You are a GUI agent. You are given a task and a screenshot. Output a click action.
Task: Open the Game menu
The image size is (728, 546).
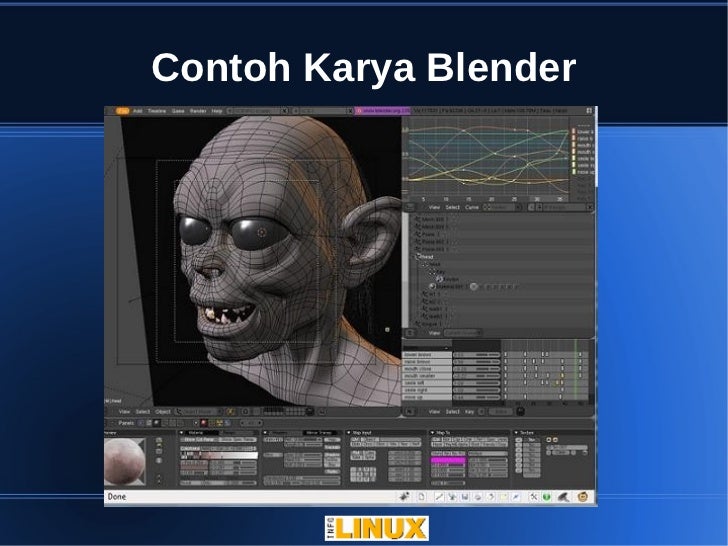(x=178, y=111)
